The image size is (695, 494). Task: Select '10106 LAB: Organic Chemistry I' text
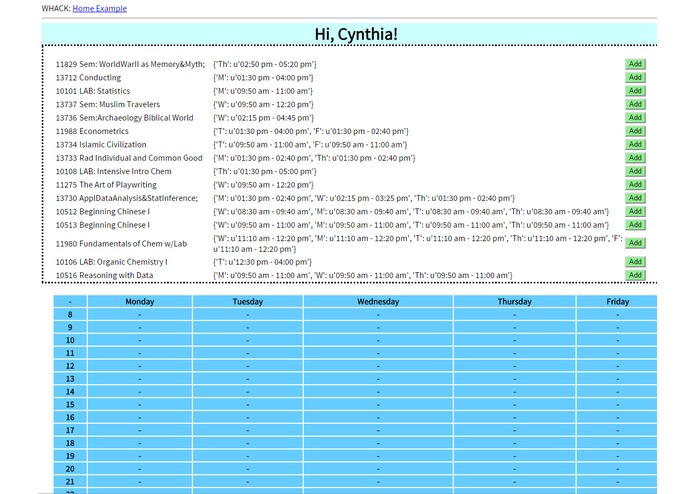coord(111,262)
